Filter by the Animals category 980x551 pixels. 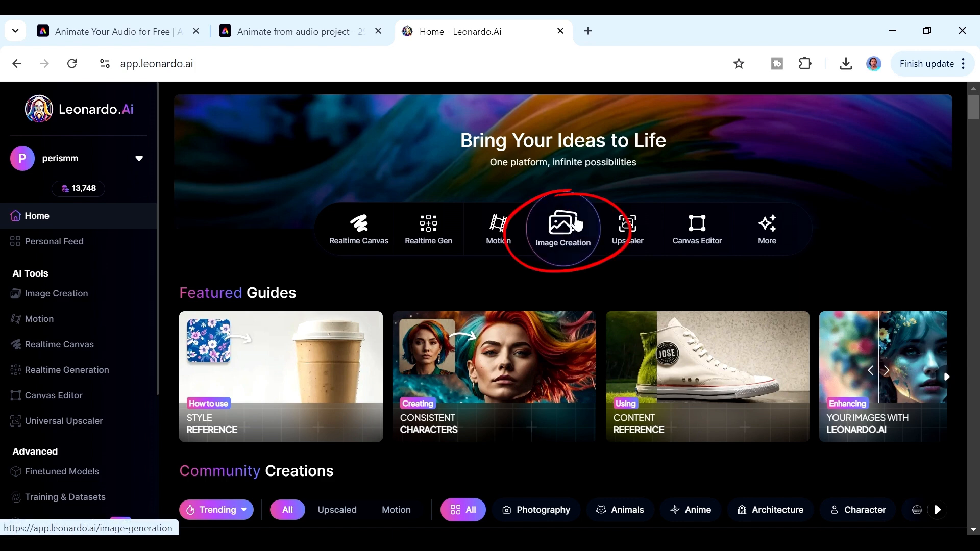620,510
